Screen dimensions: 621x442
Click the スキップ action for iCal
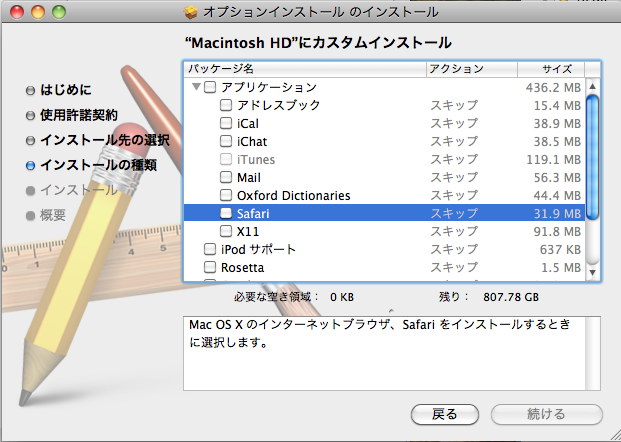point(454,124)
